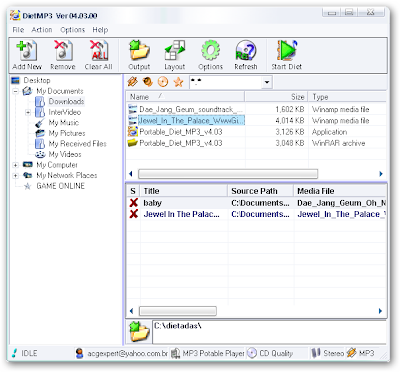Viewport: 400px width, 372px height.
Task: Expand the My Computer tree node
Action: [x=16, y=165]
